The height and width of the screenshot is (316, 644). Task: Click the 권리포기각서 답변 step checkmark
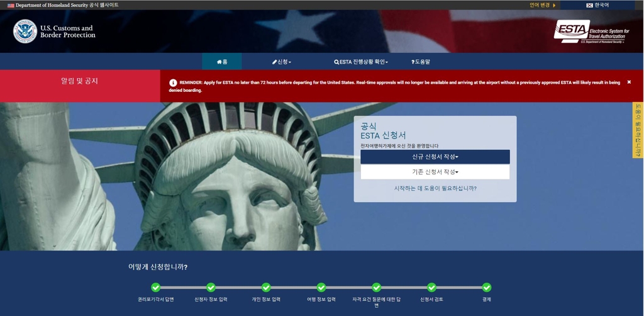coord(156,288)
